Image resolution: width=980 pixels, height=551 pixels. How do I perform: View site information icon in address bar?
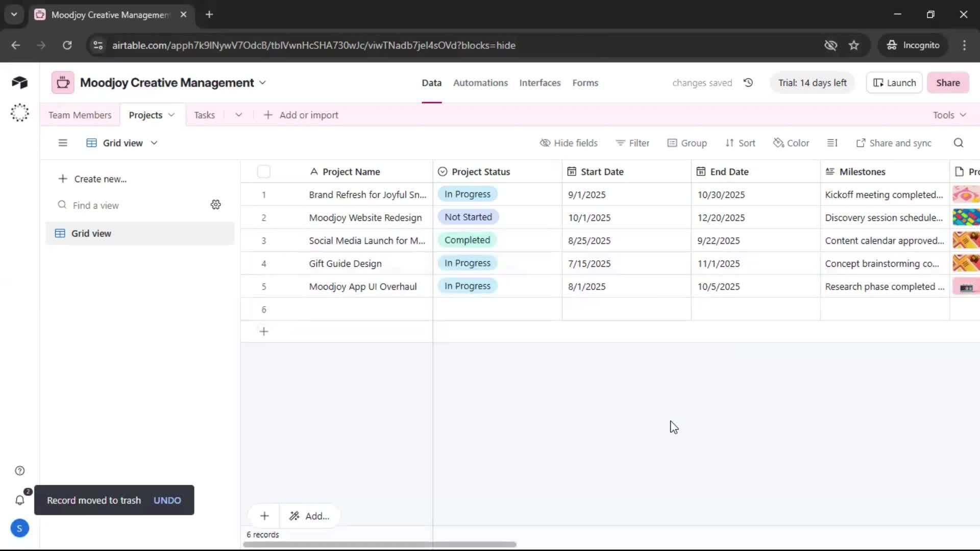click(98, 45)
